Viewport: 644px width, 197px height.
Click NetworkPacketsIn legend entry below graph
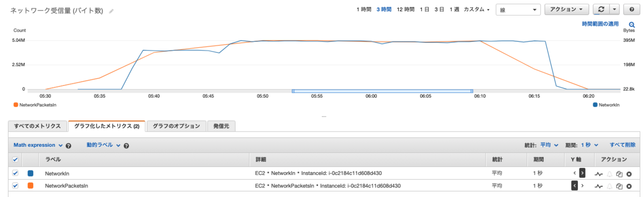(35, 105)
